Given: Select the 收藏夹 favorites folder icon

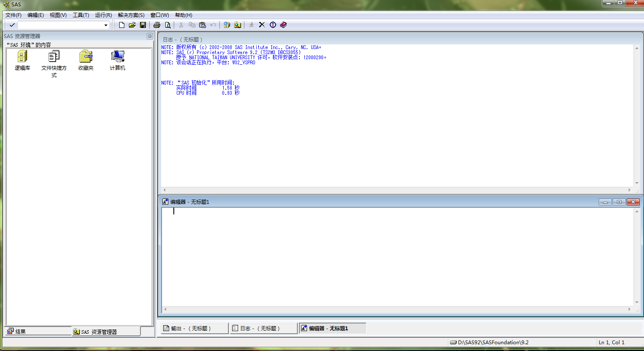Looking at the screenshot, I should click(x=86, y=60).
